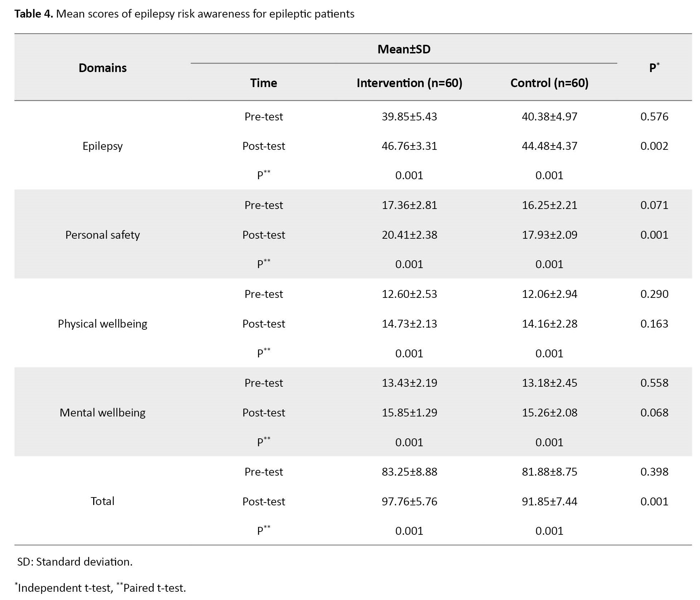
Task: Select the 'Physical wellbeing' domain label
Action: pos(103,324)
